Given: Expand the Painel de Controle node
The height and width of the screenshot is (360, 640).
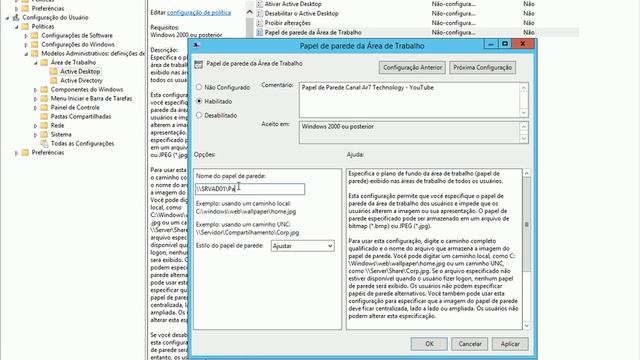Looking at the screenshot, I should (36, 108).
